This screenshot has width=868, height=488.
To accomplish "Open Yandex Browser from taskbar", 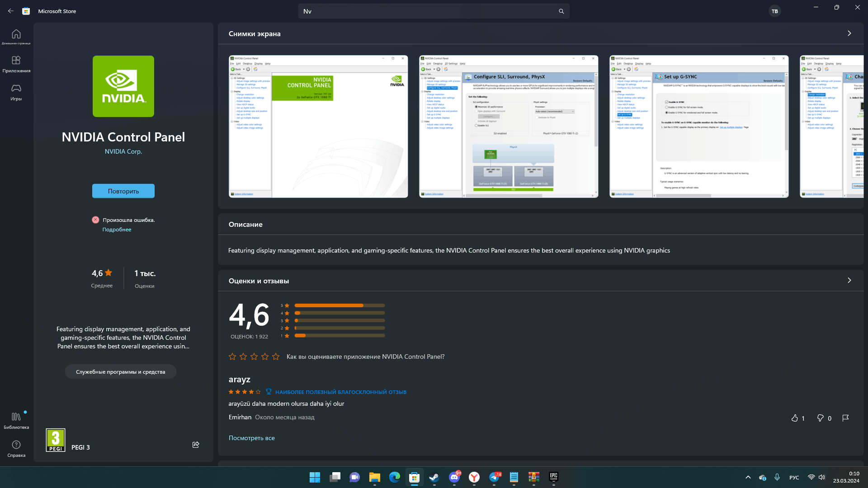I will coord(474,477).
